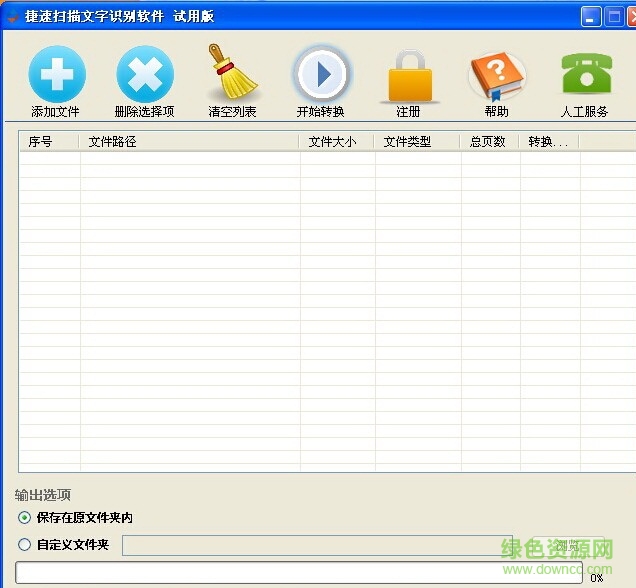
Task: Click the app logo in the title bar
Action: pyautogui.click(x=13, y=16)
